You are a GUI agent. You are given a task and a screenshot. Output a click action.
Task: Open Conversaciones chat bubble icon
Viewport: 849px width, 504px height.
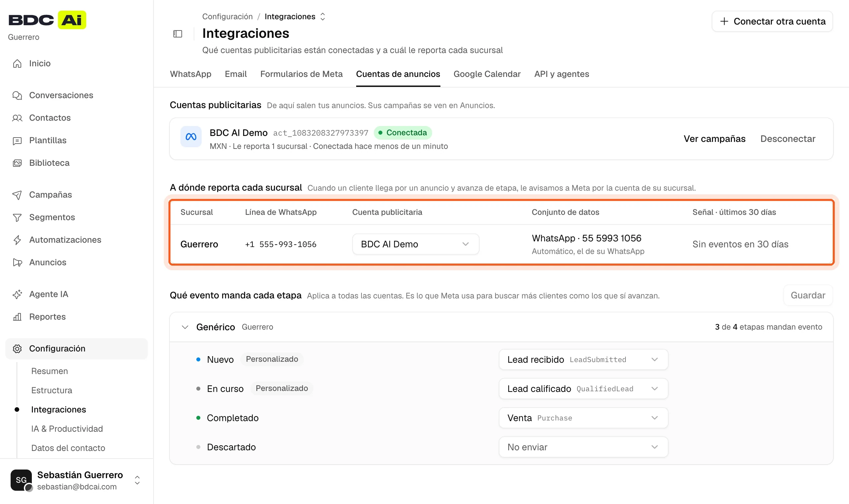pos(17,95)
